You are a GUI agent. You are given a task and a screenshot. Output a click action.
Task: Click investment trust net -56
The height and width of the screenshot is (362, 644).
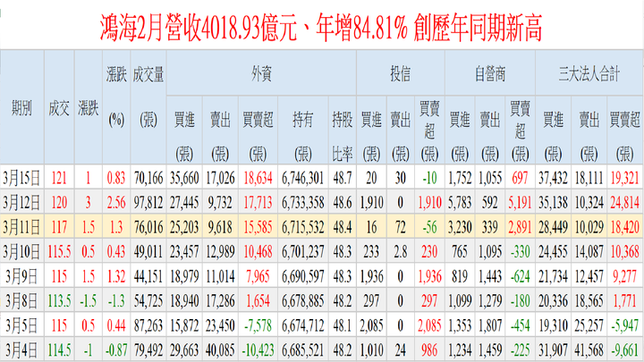429,227
